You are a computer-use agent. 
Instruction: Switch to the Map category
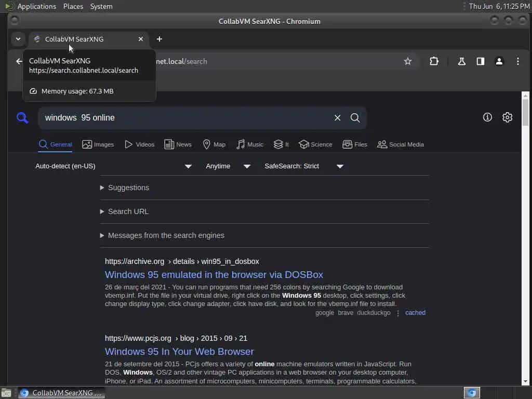(214, 144)
